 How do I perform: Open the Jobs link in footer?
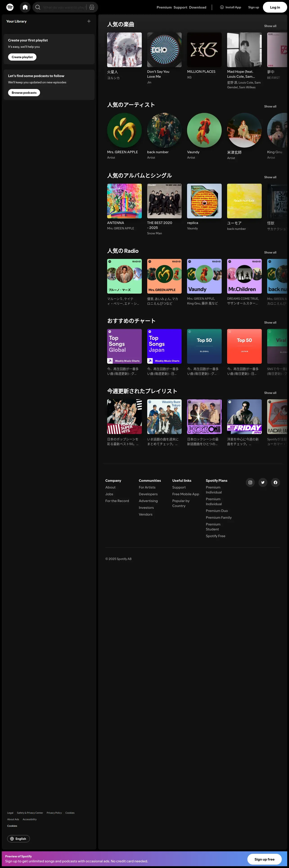(x=109, y=494)
